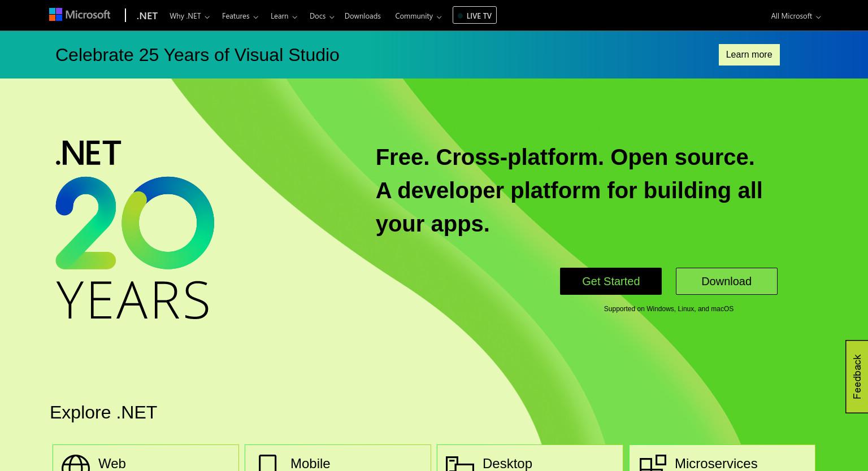Open the Desktop card title

point(507,463)
